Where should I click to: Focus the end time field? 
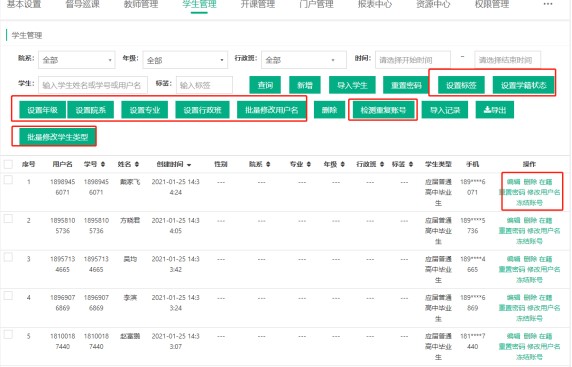(x=507, y=60)
